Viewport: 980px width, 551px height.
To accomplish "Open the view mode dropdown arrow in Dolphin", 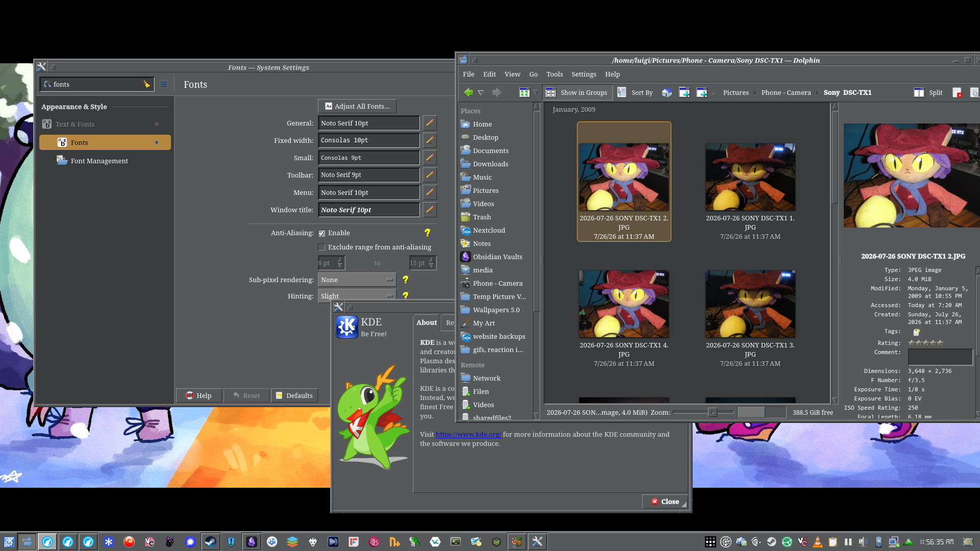I will pos(535,92).
